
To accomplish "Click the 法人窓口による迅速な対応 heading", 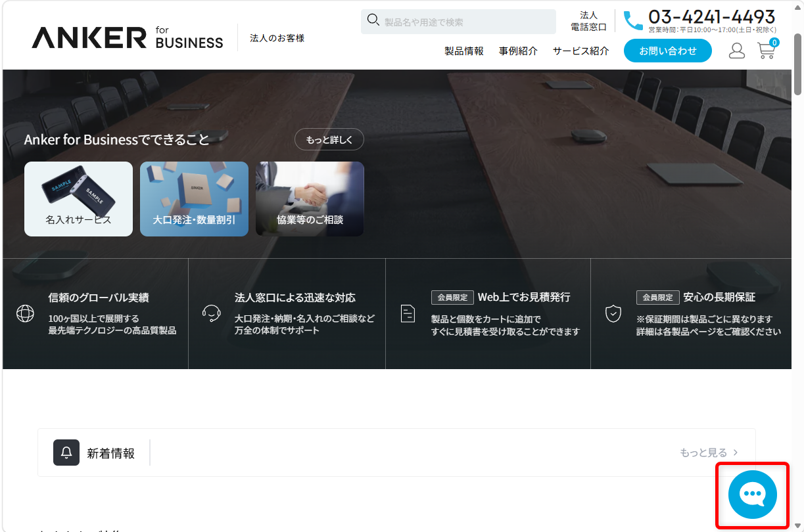I will click(x=295, y=298).
